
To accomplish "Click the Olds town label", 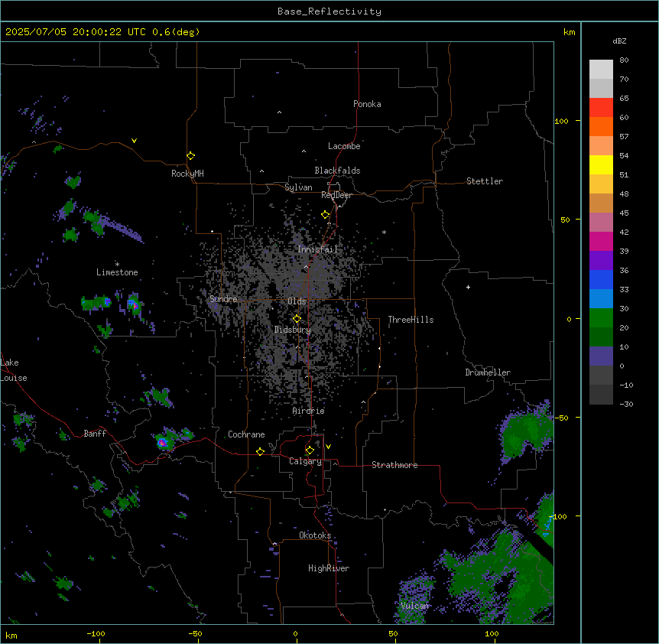I will point(297,301).
